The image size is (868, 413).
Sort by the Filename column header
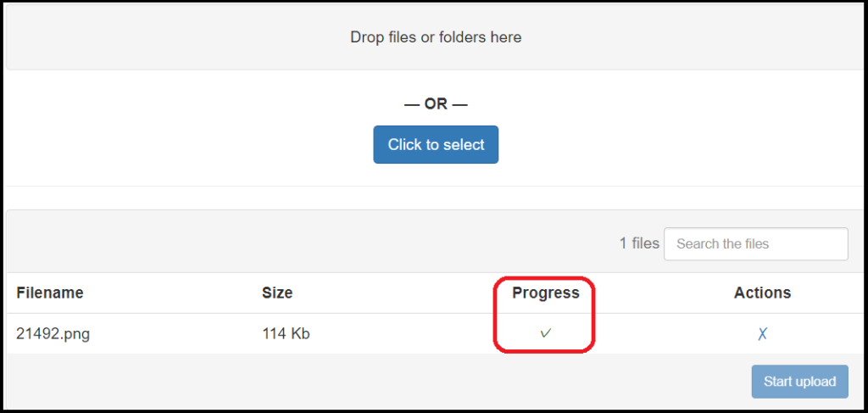point(50,293)
